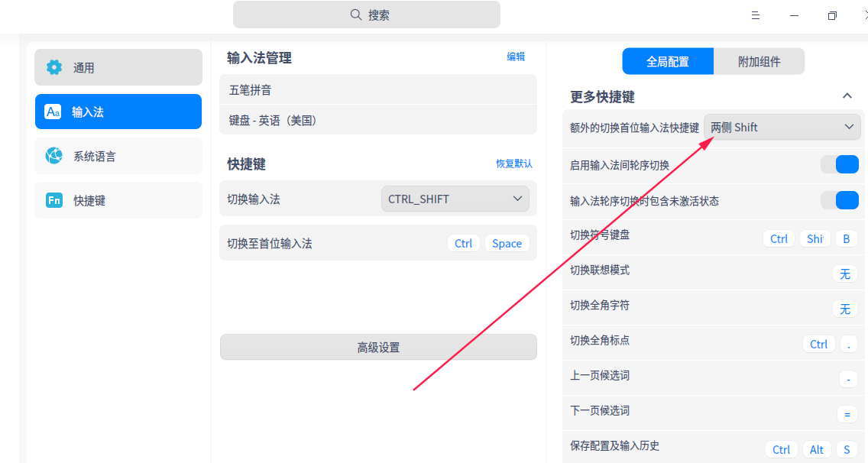Click S key in 保存配置及输入历史 row
The width and height of the screenshot is (868, 463).
847,449
